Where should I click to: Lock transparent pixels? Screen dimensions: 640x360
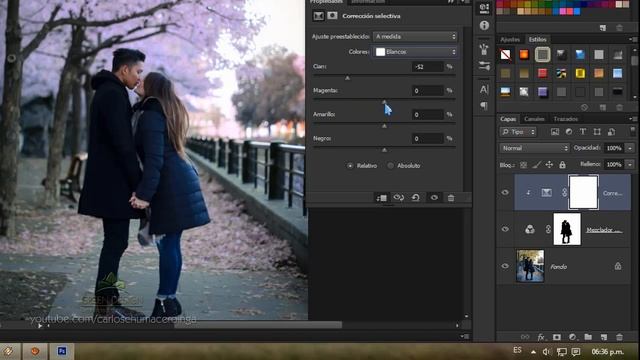pos(523,165)
